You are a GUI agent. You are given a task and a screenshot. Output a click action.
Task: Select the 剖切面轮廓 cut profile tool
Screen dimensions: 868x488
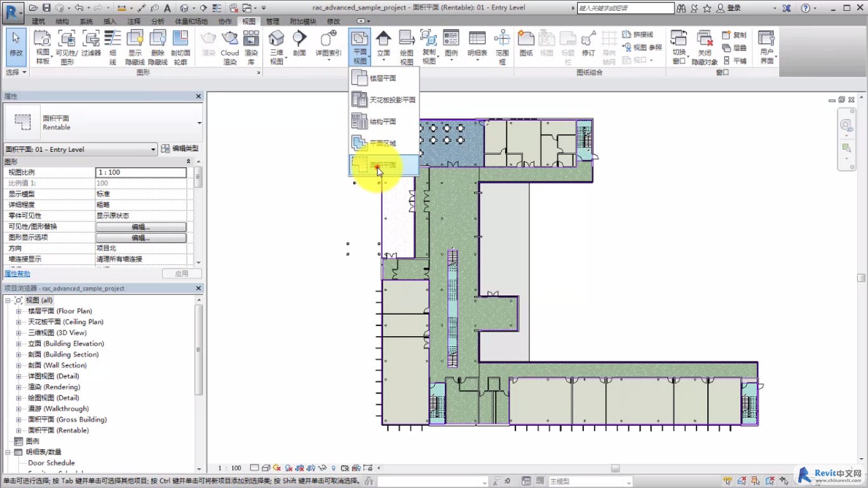(180, 47)
